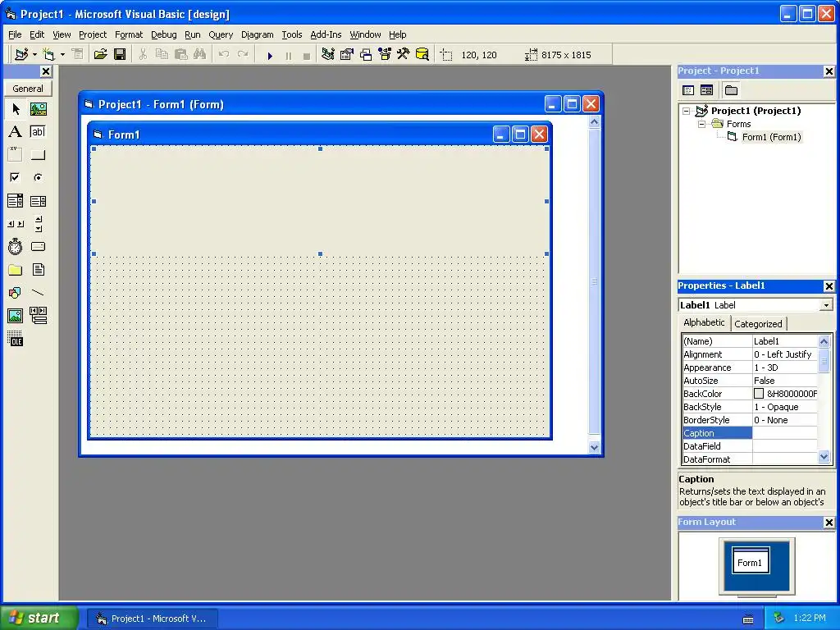Open Add Form dropdown arrow
The height and width of the screenshot is (630, 840).
[62, 55]
